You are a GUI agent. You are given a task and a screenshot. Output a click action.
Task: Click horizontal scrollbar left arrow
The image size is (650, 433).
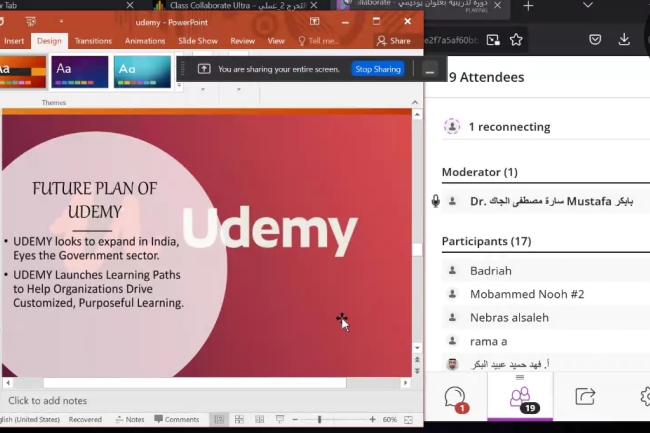pos(8,383)
